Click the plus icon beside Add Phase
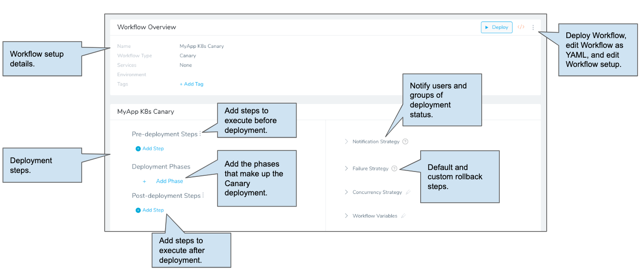The image size is (644, 276). (x=145, y=181)
